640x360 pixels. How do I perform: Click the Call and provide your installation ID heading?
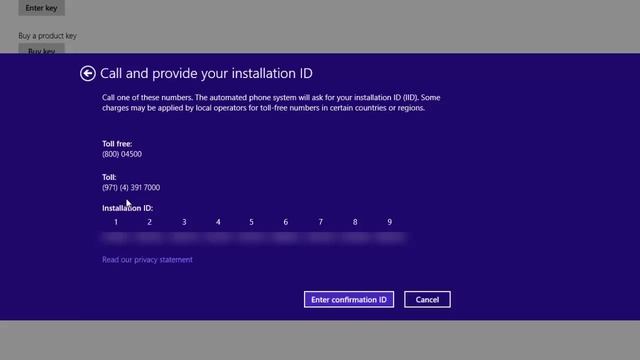pyautogui.click(x=206, y=73)
